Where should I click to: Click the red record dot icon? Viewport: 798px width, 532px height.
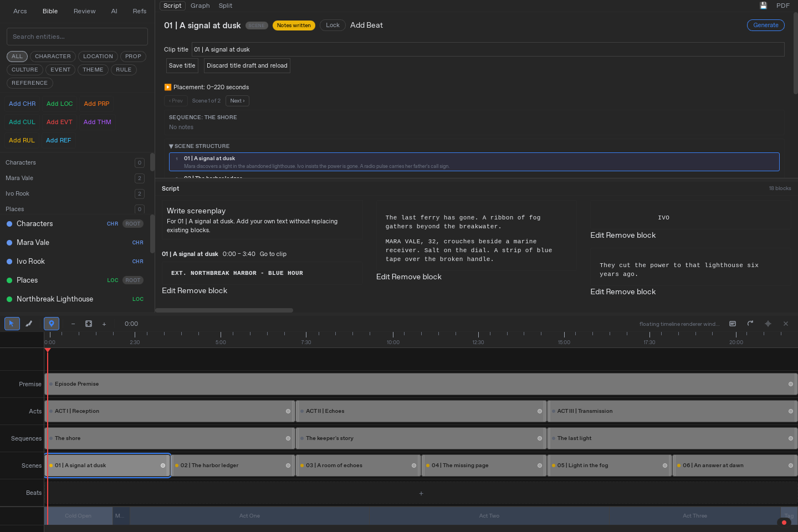pos(784,523)
